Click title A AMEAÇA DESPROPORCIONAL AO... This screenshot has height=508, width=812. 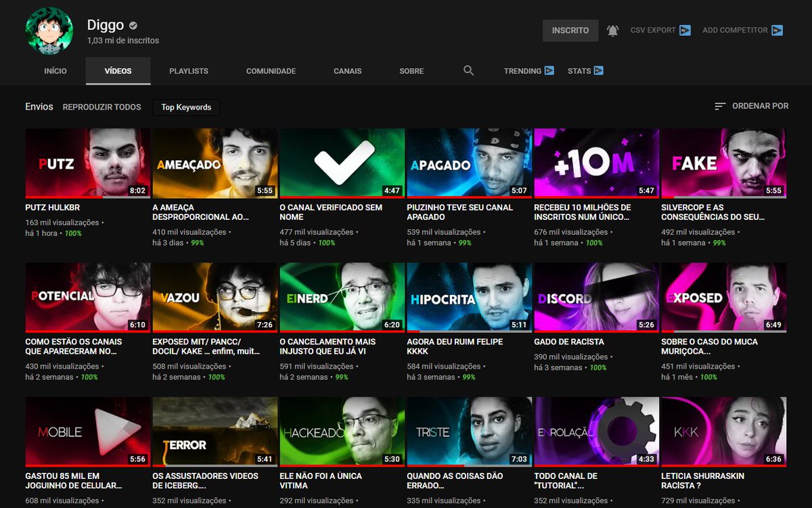coord(201,212)
